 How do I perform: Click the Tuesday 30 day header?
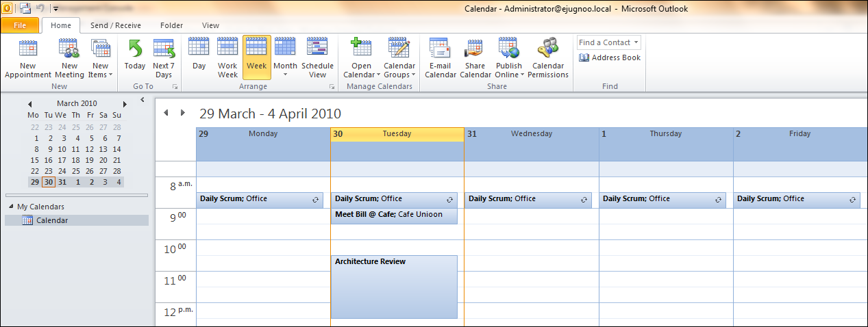pyautogui.click(x=397, y=134)
